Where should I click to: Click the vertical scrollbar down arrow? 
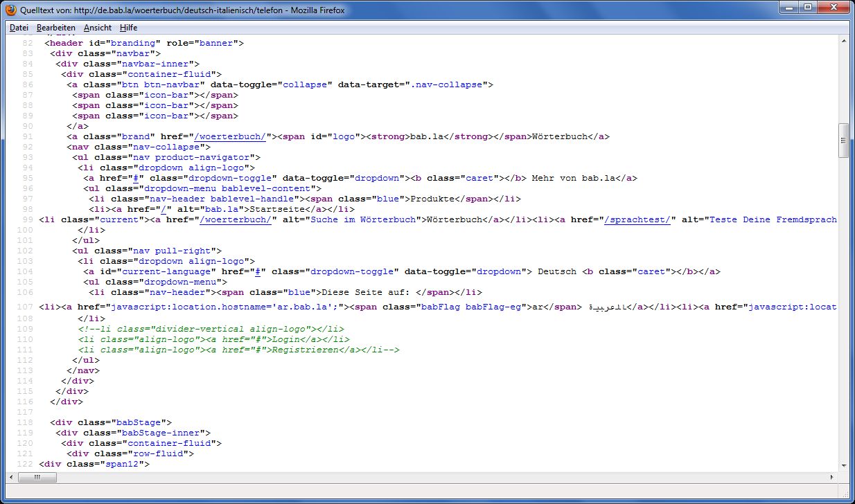tap(843, 466)
